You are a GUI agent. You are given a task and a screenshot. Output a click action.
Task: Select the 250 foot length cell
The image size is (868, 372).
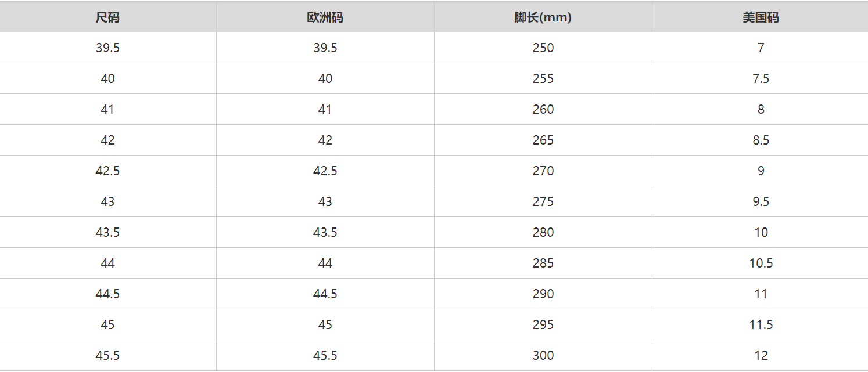pyautogui.click(x=543, y=48)
